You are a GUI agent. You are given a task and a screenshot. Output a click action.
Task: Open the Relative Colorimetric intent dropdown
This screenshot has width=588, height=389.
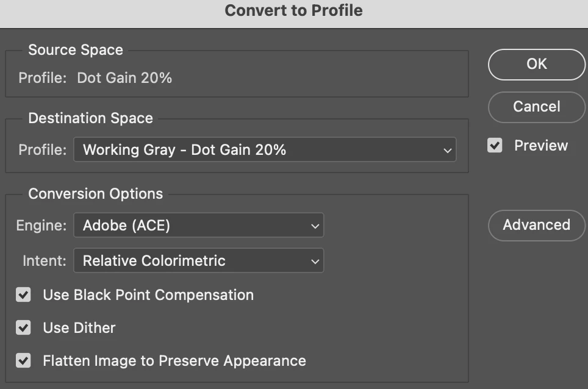[198, 261]
